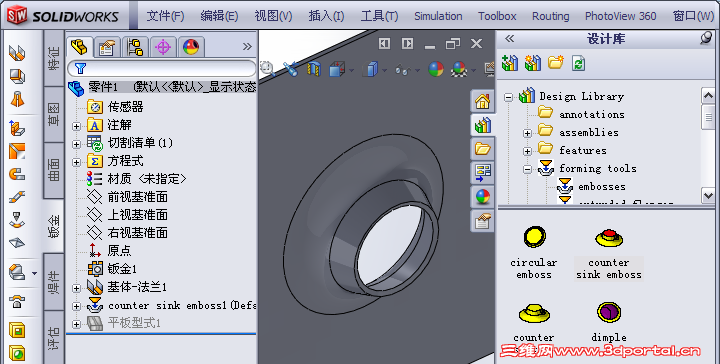Collapse the Design Library root node

508,97
